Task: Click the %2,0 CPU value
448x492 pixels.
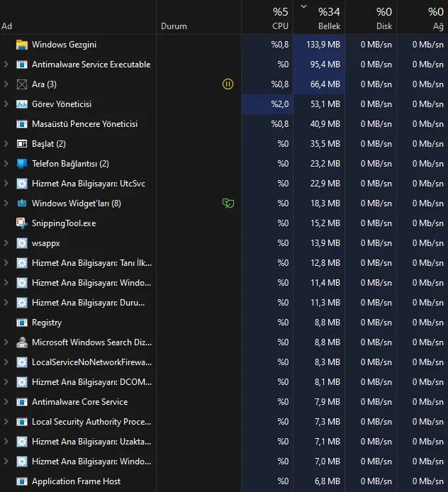Action: 280,104
